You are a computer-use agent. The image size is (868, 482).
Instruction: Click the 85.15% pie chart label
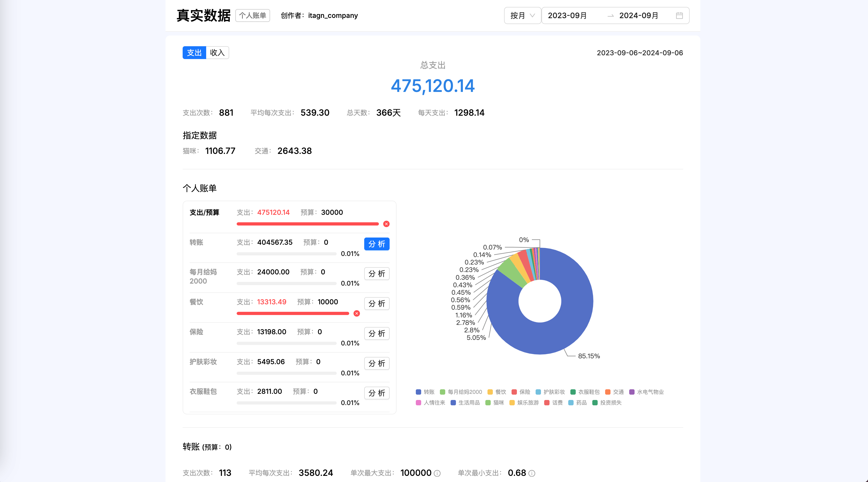pyautogui.click(x=589, y=356)
